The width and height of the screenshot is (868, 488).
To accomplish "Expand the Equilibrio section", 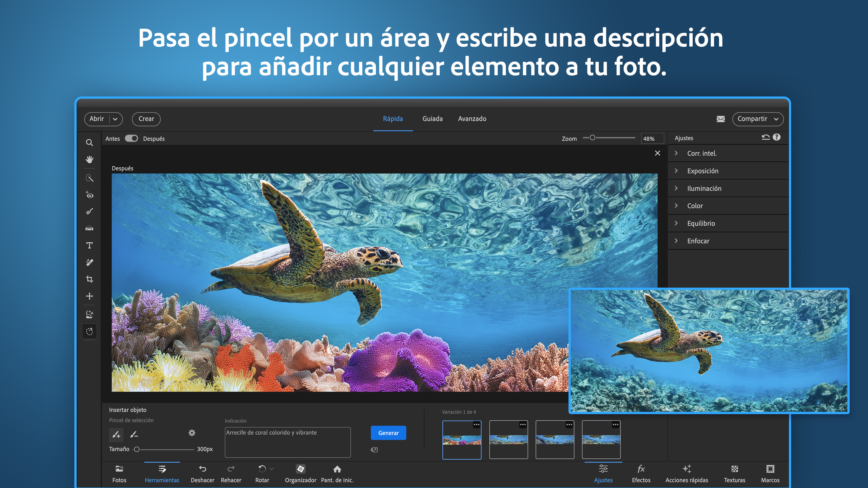I will click(728, 223).
